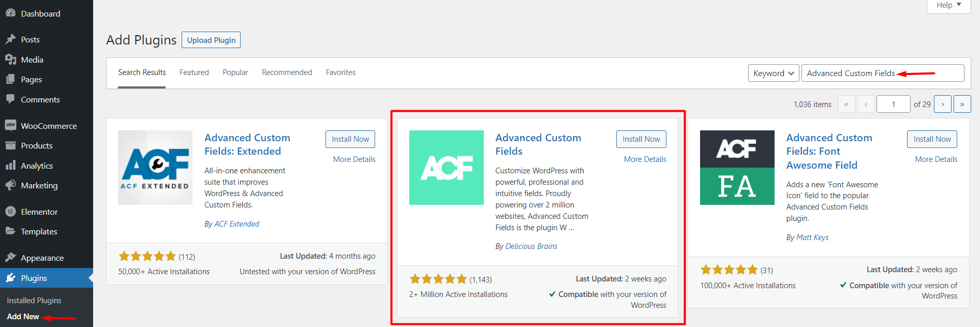Launch Elementor from its sidebar icon
Image resolution: width=980 pixels, height=327 pixels.
(12, 211)
